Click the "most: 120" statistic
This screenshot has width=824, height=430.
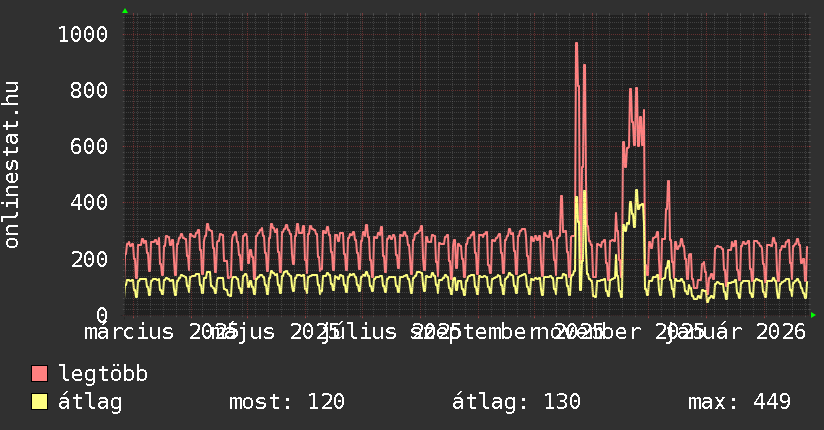tap(287, 403)
